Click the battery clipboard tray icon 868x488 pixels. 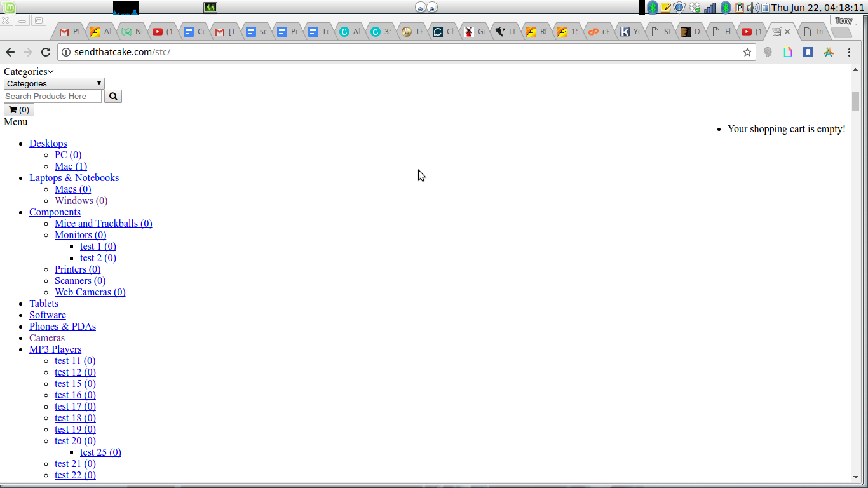click(x=766, y=8)
